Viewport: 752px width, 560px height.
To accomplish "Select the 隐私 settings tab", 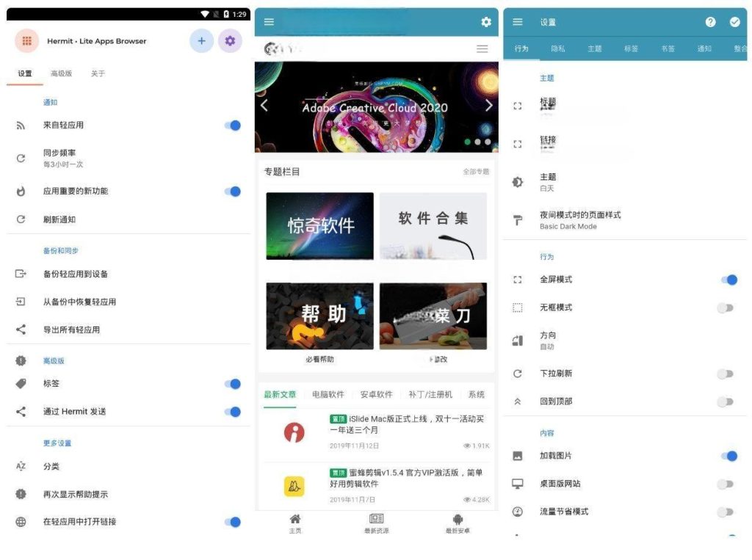I will click(x=558, y=48).
